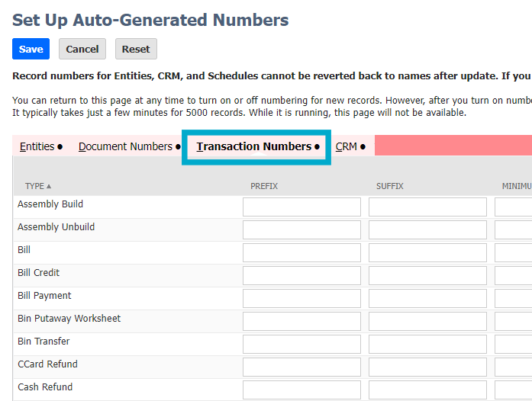532x401 pixels.
Task: Click the SUFFIX column header
Action: pyautogui.click(x=390, y=186)
